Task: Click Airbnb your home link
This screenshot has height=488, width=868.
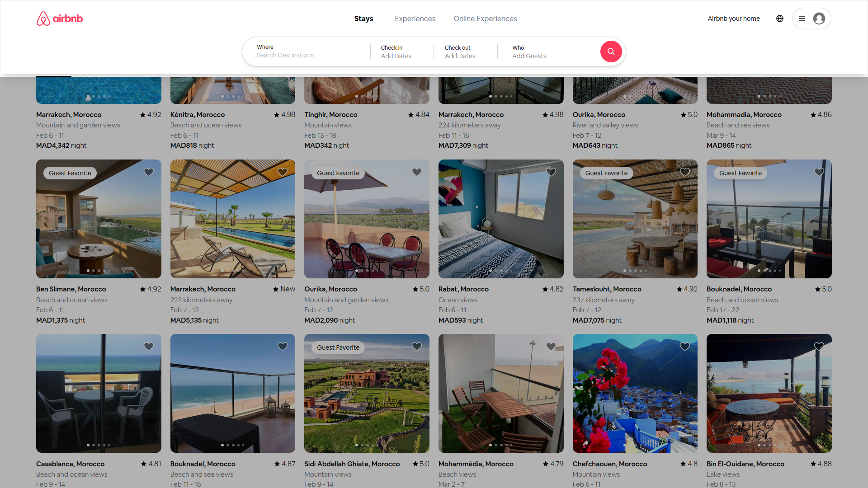Action: tap(733, 19)
